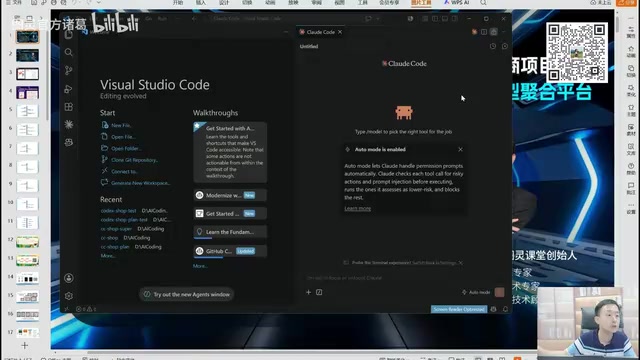
Task: Switch to the Claude Code tab
Action: [x=321, y=32]
